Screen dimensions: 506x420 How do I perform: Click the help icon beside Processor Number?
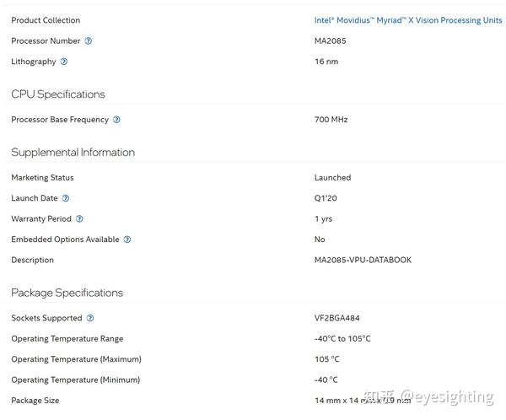[89, 40]
